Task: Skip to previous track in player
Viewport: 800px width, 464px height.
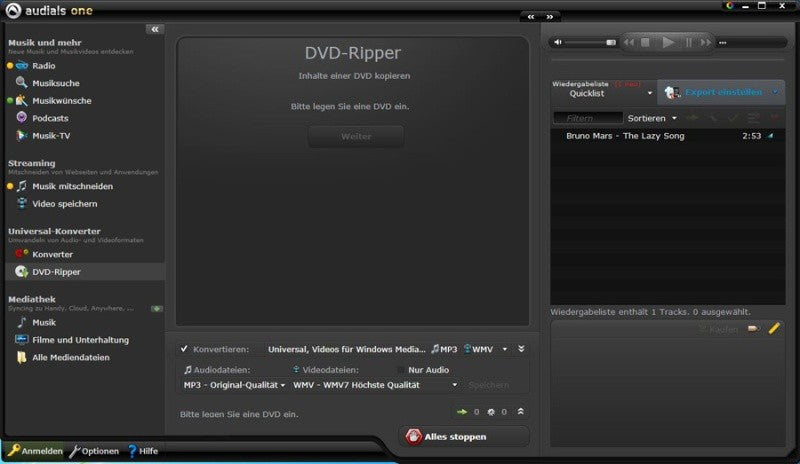Action: click(629, 42)
